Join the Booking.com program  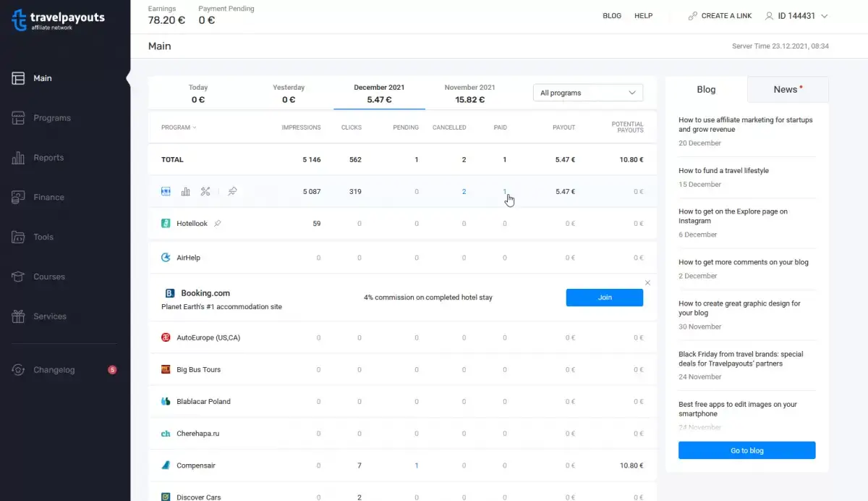tap(605, 298)
